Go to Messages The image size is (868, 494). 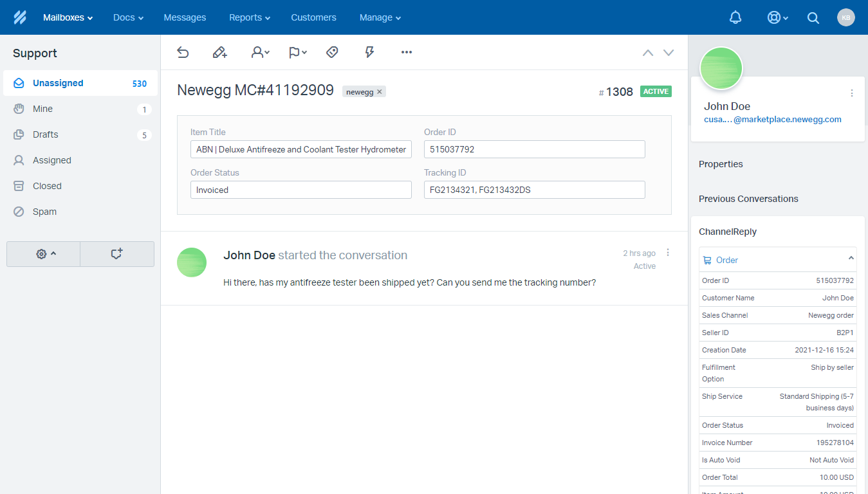click(185, 17)
